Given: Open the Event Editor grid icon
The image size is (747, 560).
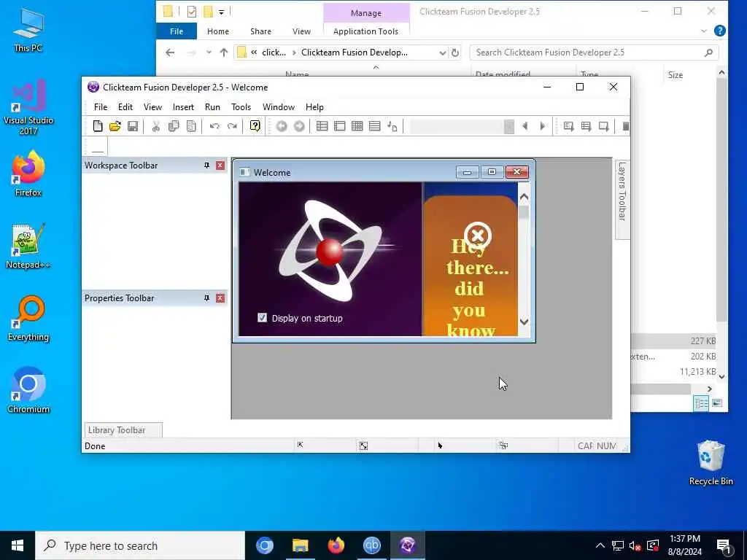Looking at the screenshot, I should pos(357,126).
